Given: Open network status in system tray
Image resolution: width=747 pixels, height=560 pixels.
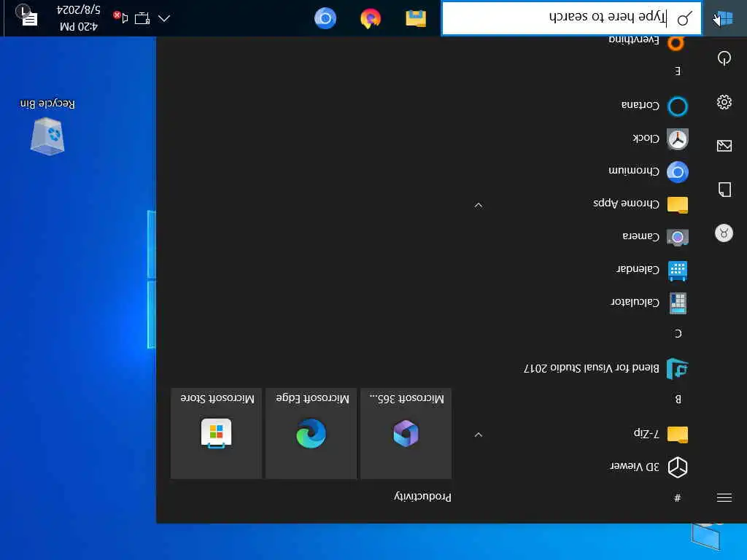Looking at the screenshot, I should click(x=142, y=18).
